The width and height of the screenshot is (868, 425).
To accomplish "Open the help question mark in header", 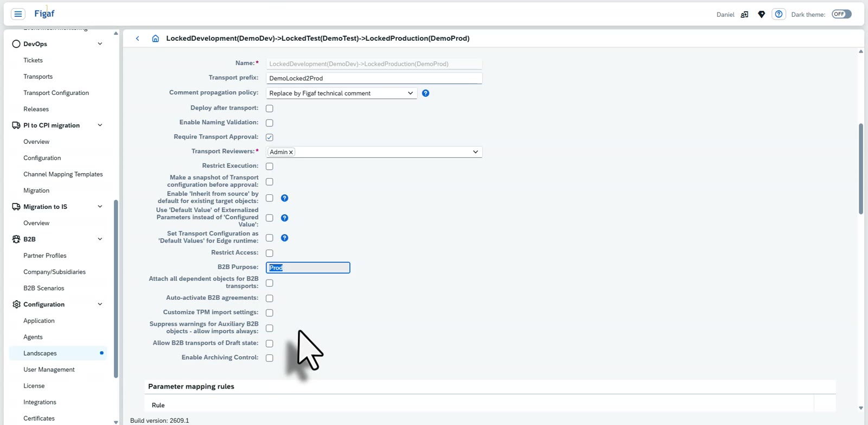I will [x=778, y=14].
